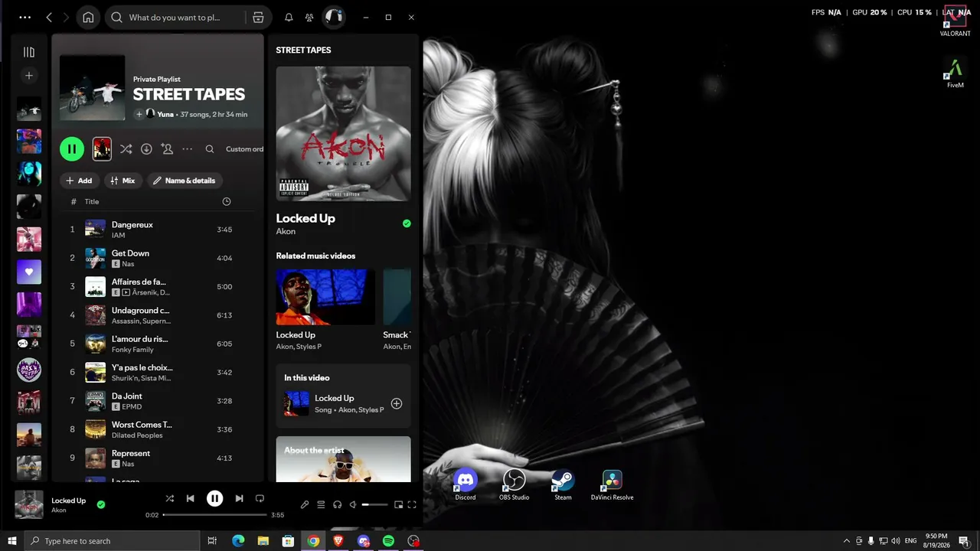Expand Your Library sidebar
Screen dimensions: 980x551
tap(29, 52)
